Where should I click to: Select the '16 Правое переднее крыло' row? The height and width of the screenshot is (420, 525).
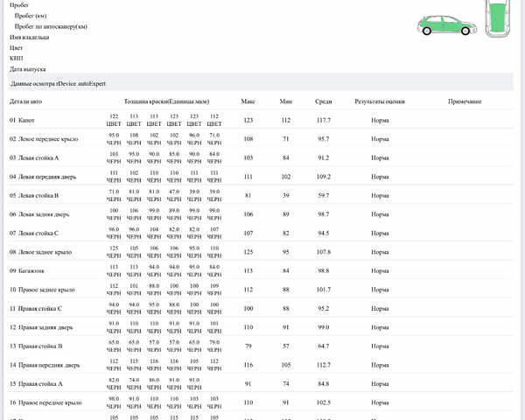(45, 402)
